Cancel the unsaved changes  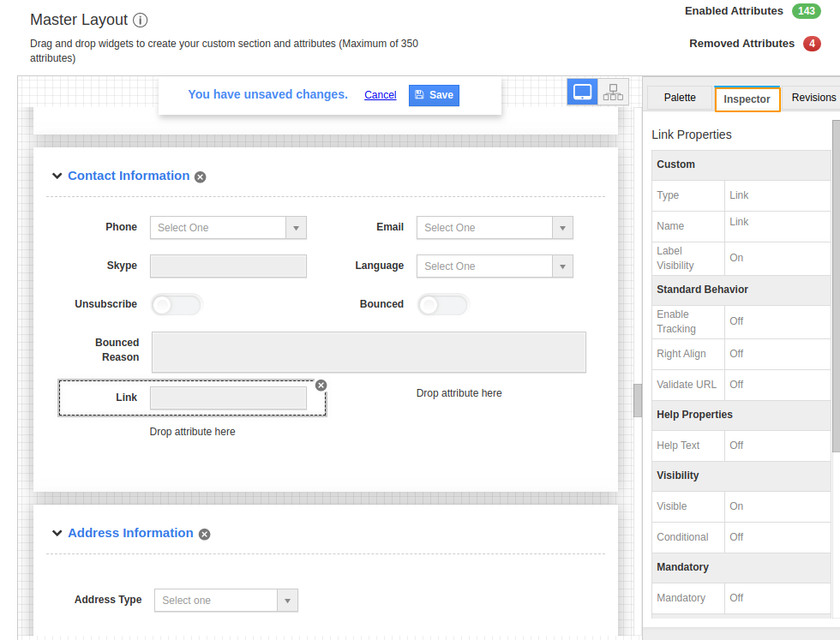(x=380, y=95)
